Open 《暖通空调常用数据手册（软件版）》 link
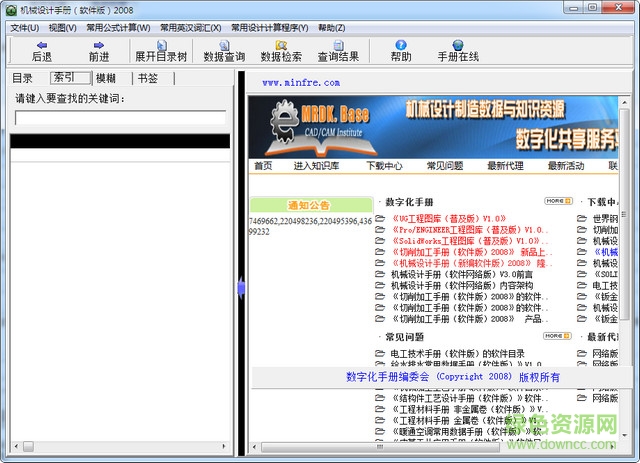Image resolution: width=640 pixels, height=463 pixels. (466, 432)
